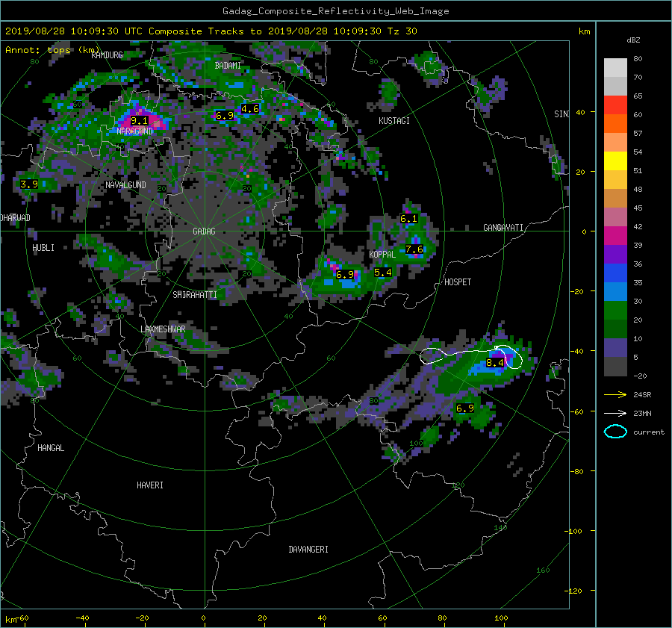Pick the bright green swatch between 30 and 20
The width and height of the screenshot is (672, 628).
(x=615, y=311)
